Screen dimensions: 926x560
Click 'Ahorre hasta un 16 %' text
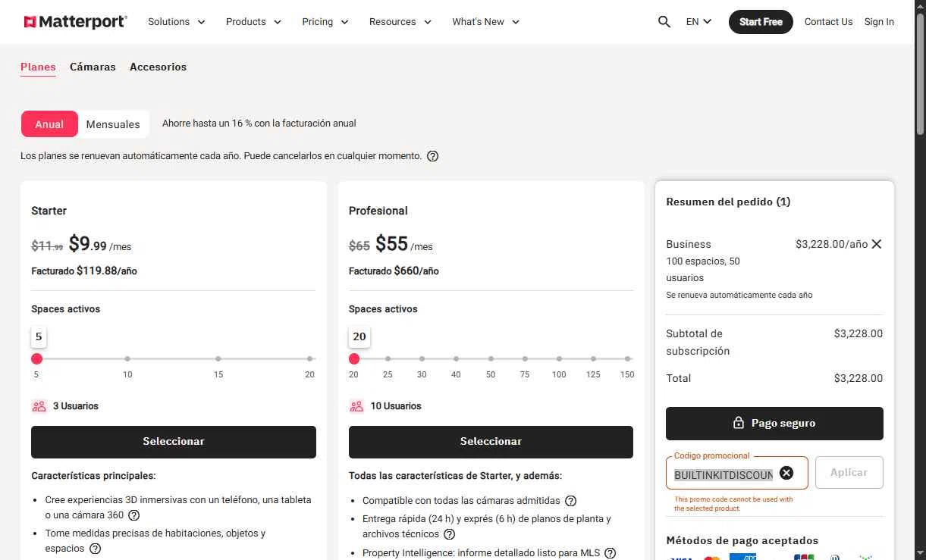pyautogui.click(x=259, y=124)
